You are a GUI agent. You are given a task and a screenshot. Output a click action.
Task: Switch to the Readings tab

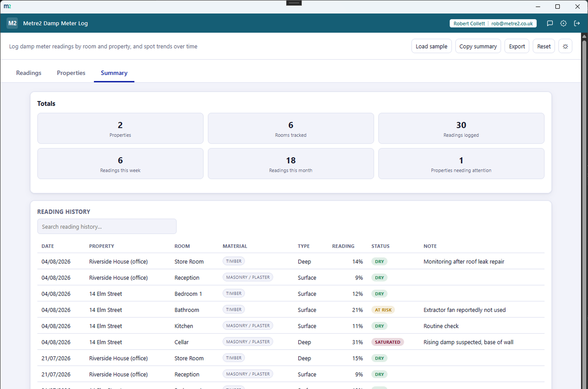point(29,73)
